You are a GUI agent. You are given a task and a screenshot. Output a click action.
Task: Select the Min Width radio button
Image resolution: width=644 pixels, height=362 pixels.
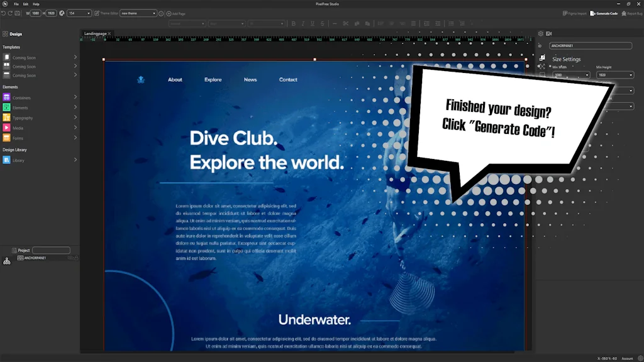[x=550, y=66]
